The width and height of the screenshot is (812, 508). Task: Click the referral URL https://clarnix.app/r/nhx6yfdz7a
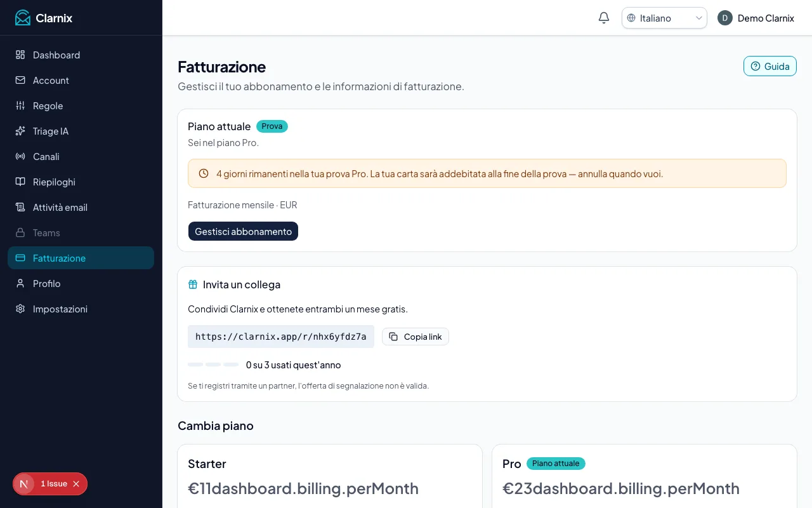click(281, 337)
